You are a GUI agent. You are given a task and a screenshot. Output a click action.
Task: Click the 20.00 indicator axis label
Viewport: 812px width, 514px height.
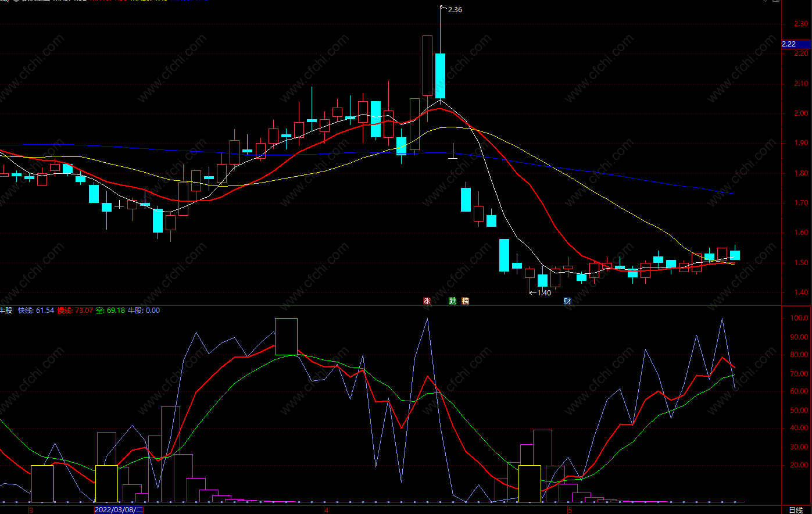click(x=799, y=465)
